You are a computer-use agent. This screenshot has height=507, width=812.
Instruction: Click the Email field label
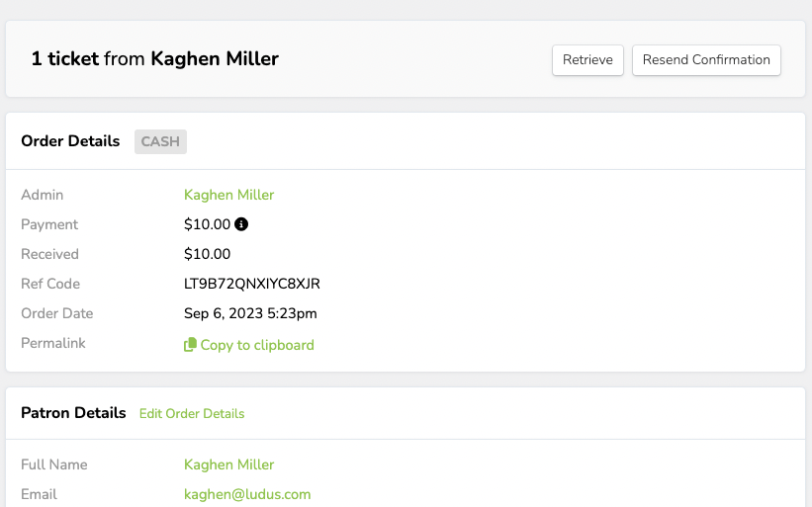coord(39,494)
